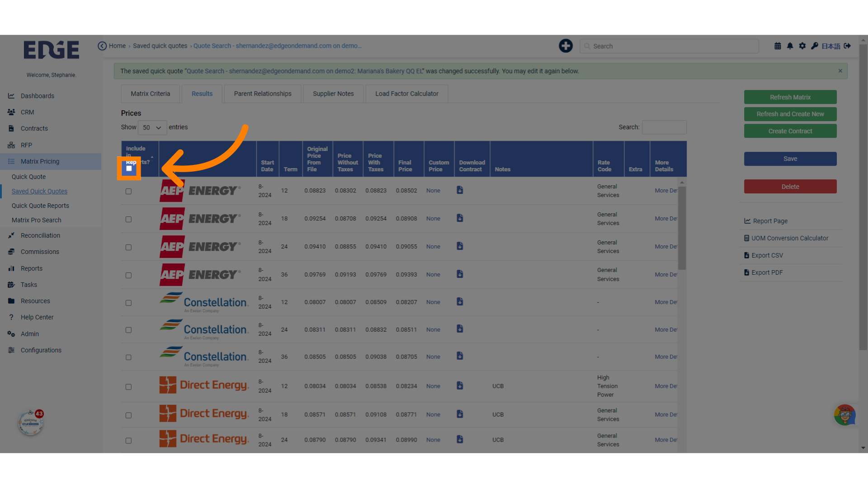Check the AEP Energy 24-term row checkbox

128,248
